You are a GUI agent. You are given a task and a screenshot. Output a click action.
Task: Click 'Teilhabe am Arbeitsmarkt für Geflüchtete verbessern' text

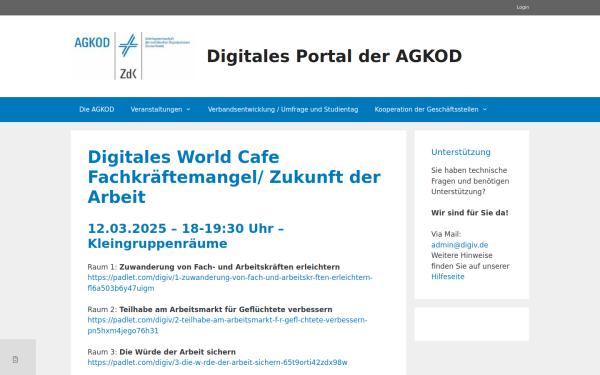pos(226,309)
